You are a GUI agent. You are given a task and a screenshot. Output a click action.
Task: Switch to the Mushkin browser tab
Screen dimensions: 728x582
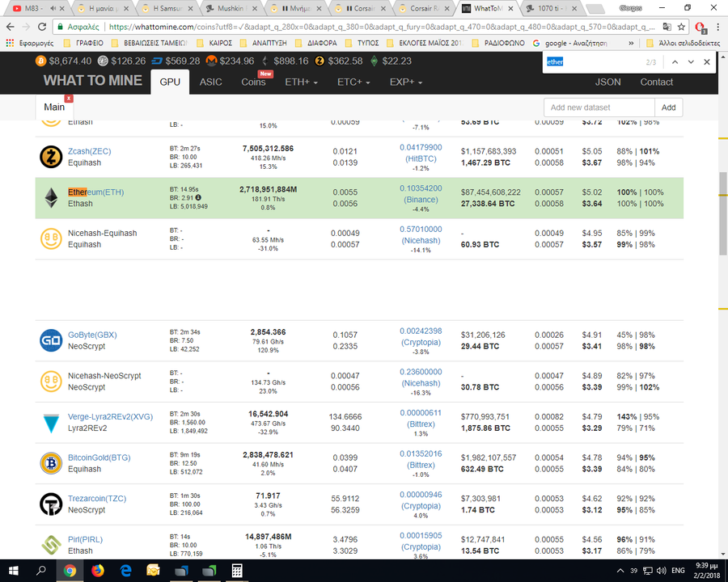coord(231,8)
